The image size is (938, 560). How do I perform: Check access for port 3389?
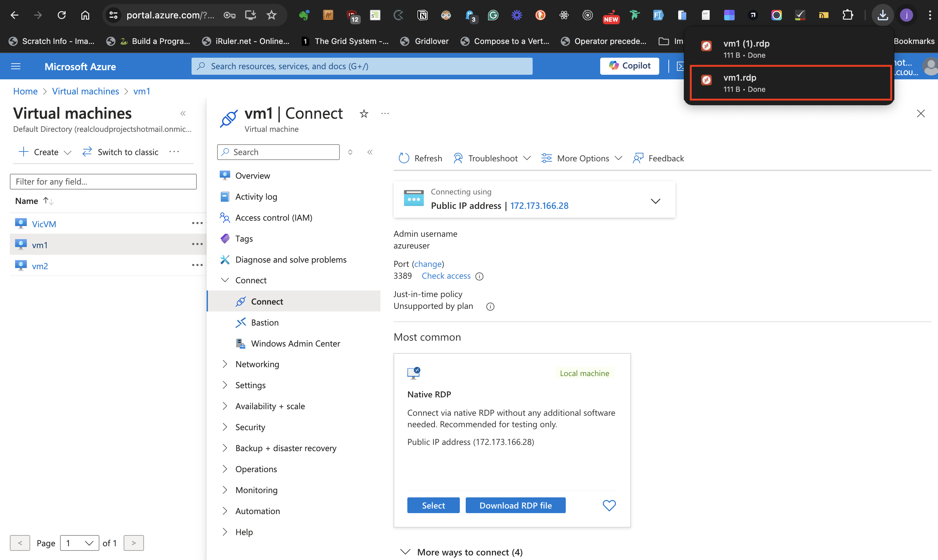coord(446,276)
